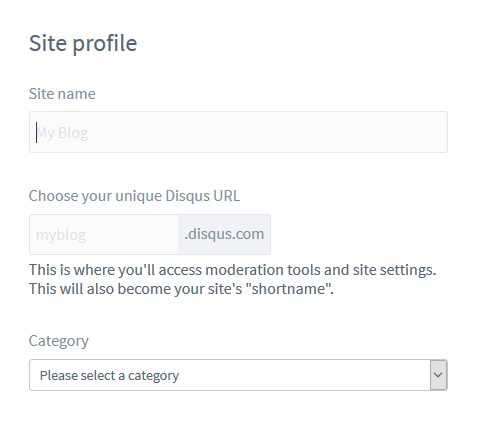Image resolution: width=486 pixels, height=425 pixels.
Task: Click the quoted word 'shortname' in help text
Action: (x=288, y=289)
